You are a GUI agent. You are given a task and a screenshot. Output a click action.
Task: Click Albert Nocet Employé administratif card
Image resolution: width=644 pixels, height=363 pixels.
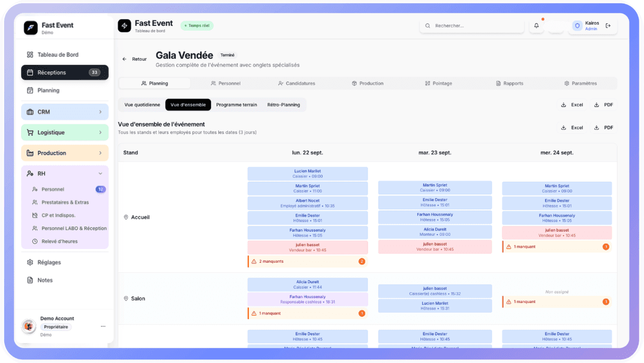click(x=308, y=203)
